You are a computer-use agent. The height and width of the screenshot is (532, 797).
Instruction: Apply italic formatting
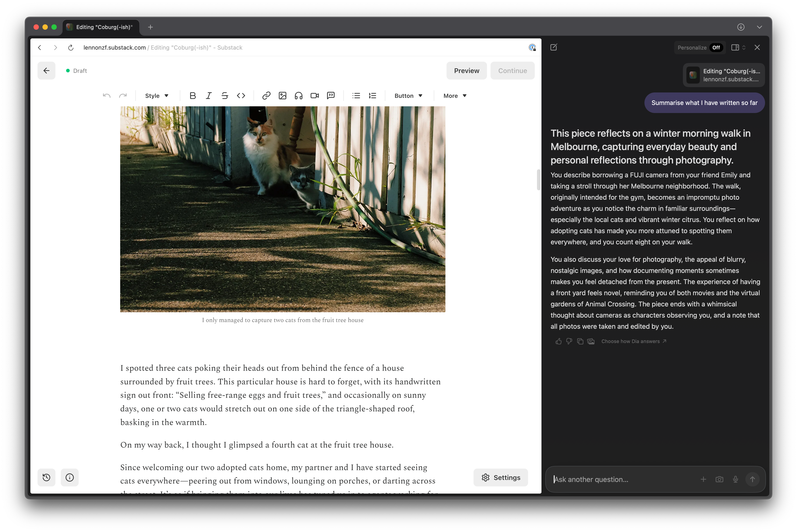tap(209, 96)
